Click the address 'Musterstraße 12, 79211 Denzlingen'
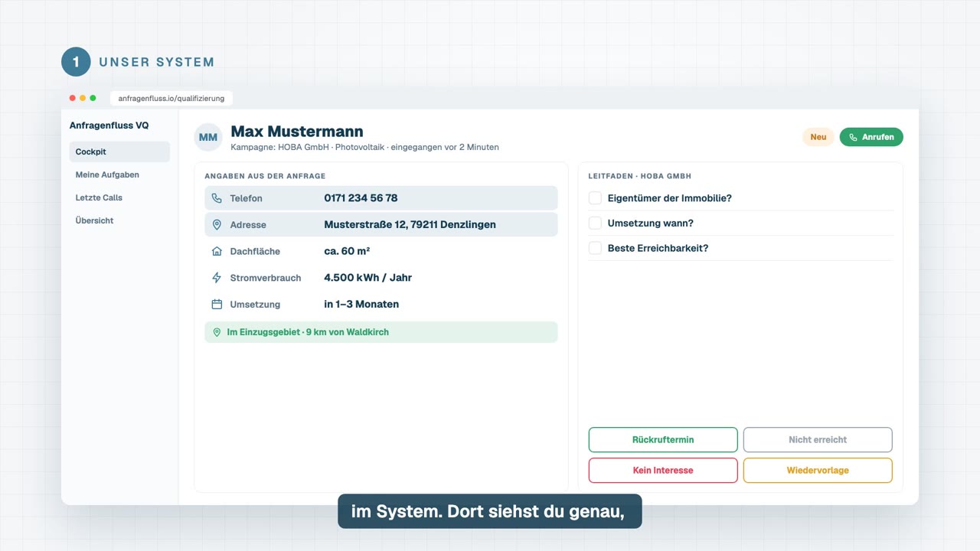The width and height of the screenshot is (980, 551). (x=410, y=225)
